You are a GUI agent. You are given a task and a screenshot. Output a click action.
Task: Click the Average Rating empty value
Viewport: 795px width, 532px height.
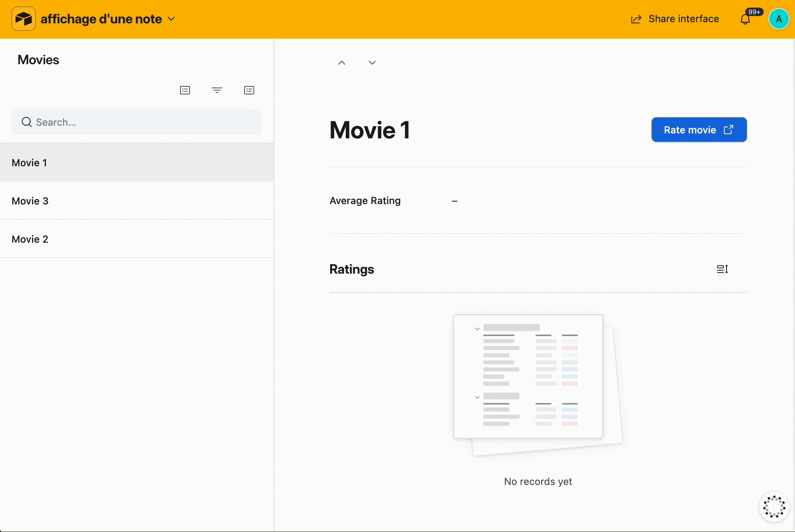[x=454, y=201]
